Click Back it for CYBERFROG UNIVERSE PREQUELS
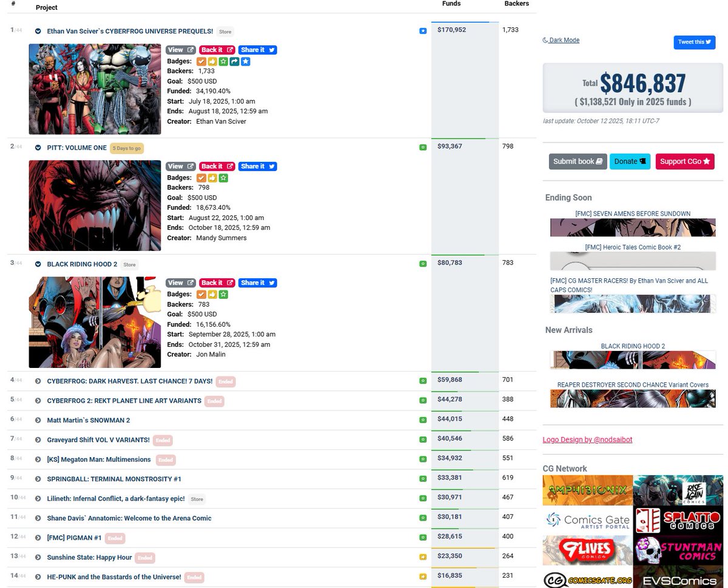Screen dimensions: 728x588 click(x=217, y=50)
